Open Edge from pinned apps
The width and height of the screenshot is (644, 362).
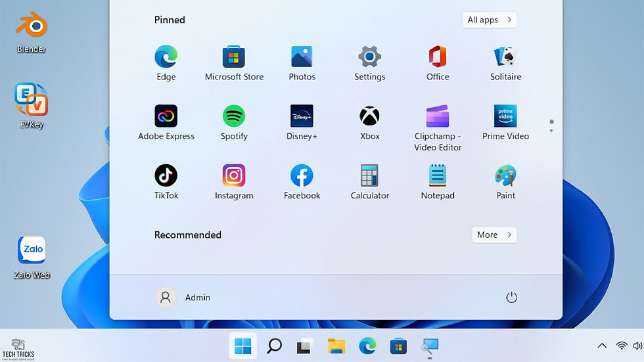pos(166,63)
